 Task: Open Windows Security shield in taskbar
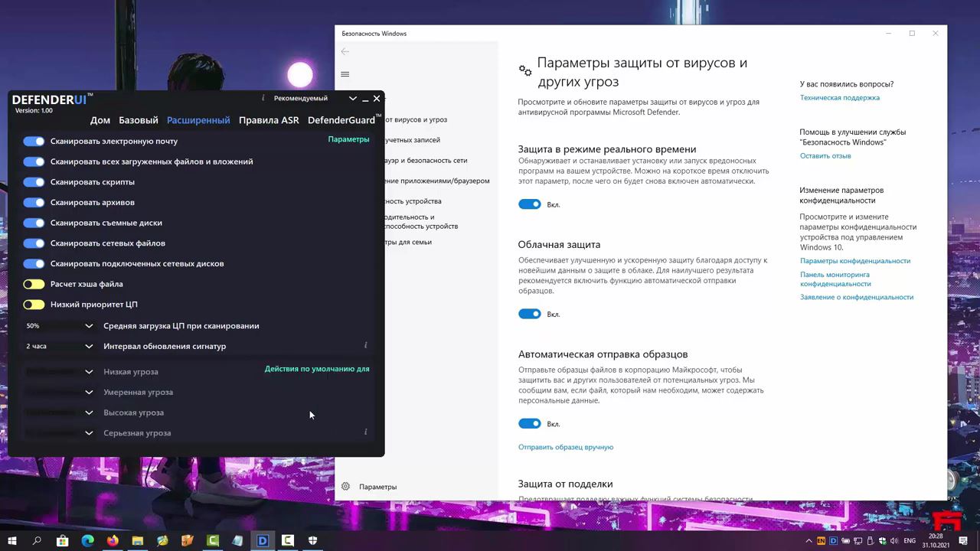(312, 540)
